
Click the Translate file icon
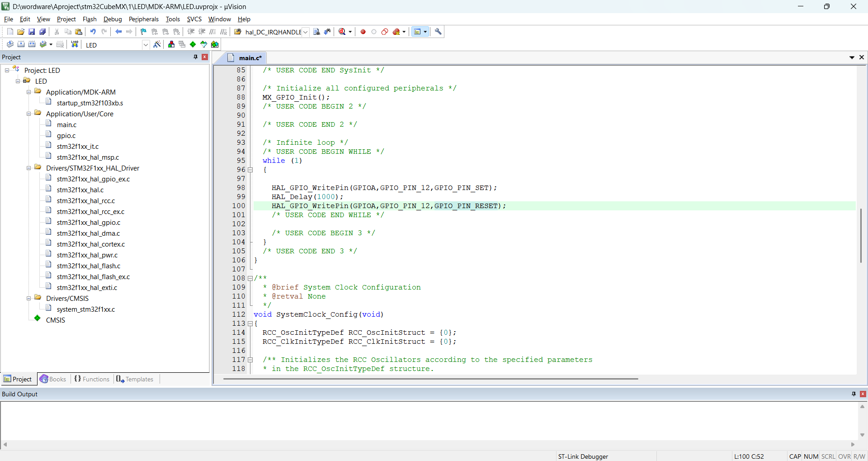[10, 44]
